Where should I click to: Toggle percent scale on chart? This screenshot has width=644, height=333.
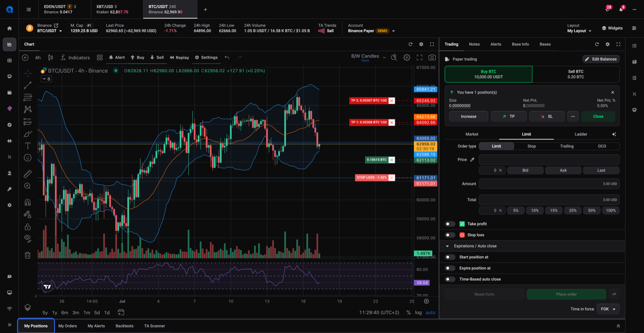coord(408,312)
